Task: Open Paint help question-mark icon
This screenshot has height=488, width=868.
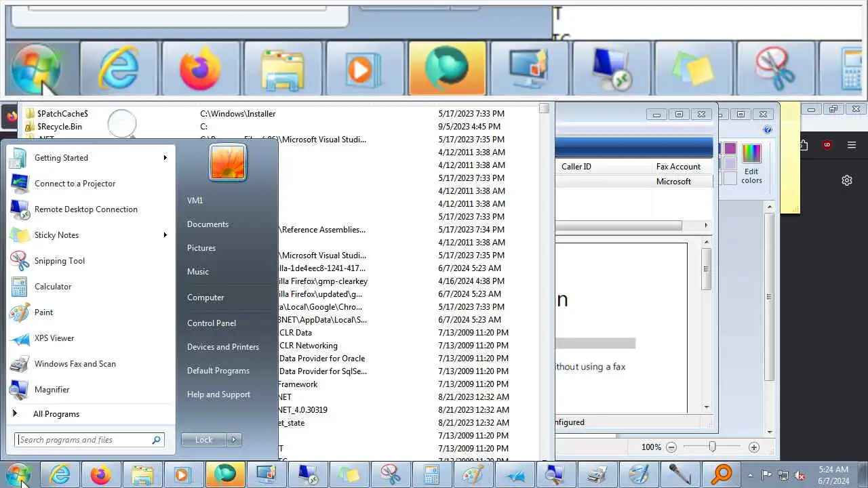Action: [768, 129]
